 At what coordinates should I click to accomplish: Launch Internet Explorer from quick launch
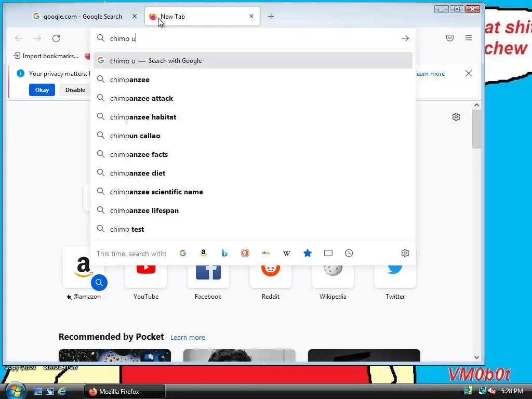tap(62, 391)
